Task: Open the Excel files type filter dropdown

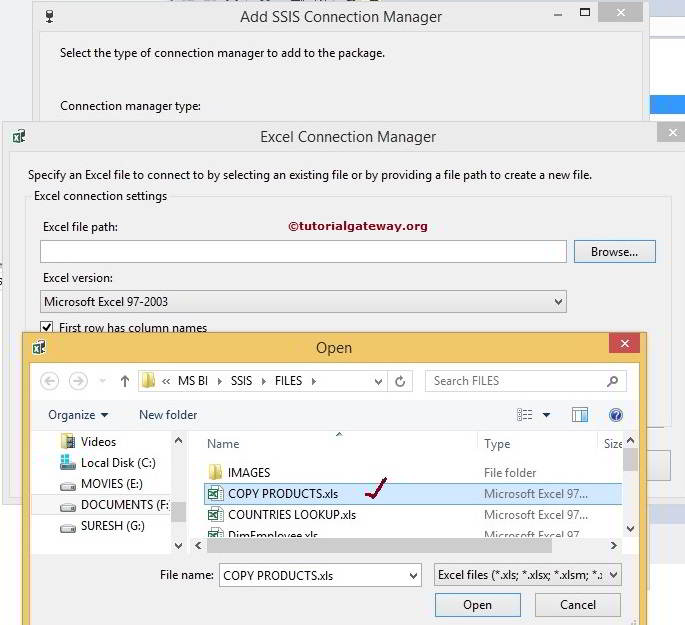Action: (613, 575)
